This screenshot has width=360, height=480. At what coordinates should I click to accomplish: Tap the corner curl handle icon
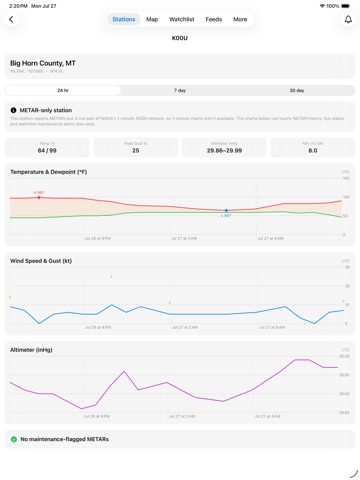[x=354, y=474]
